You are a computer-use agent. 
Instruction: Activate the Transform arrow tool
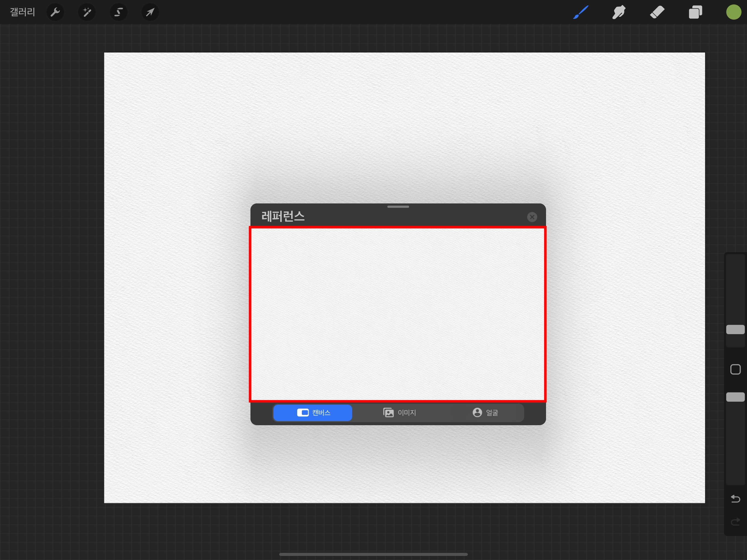(x=150, y=12)
